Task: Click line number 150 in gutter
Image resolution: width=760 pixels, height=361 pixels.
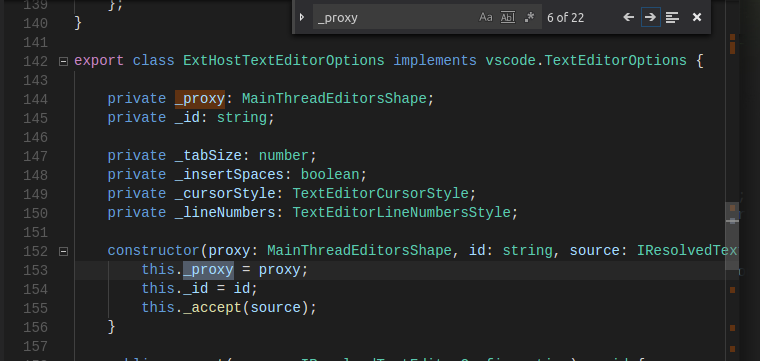Action: coord(36,213)
